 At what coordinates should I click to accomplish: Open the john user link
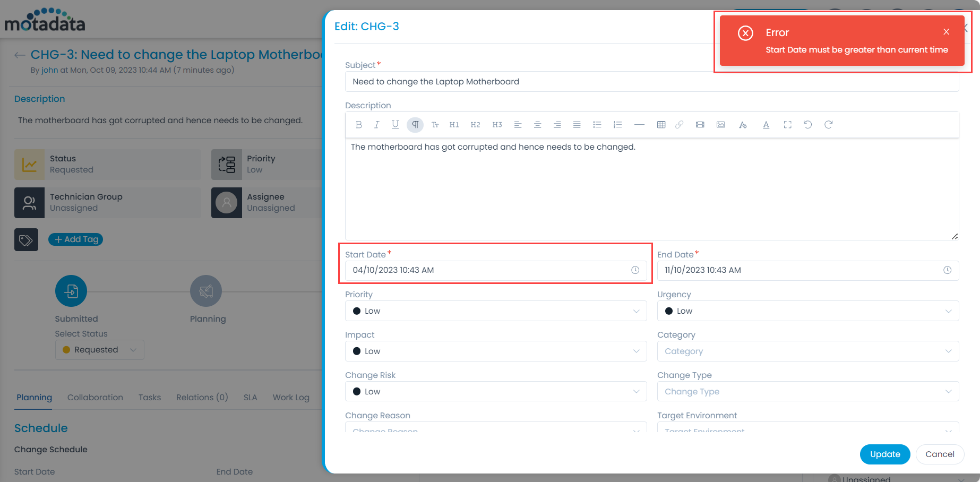tap(50, 70)
